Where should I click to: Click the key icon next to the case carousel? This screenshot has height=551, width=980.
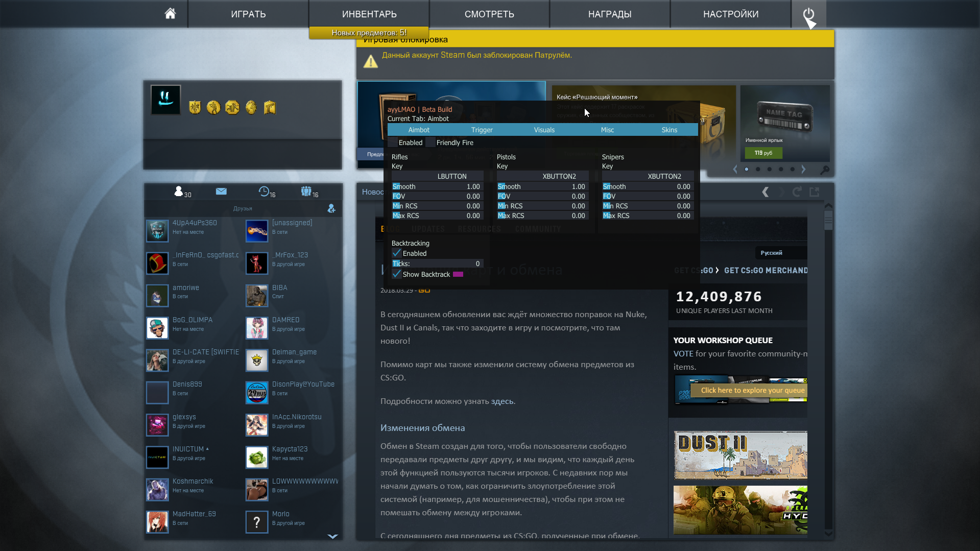click(x=824, y=169)
